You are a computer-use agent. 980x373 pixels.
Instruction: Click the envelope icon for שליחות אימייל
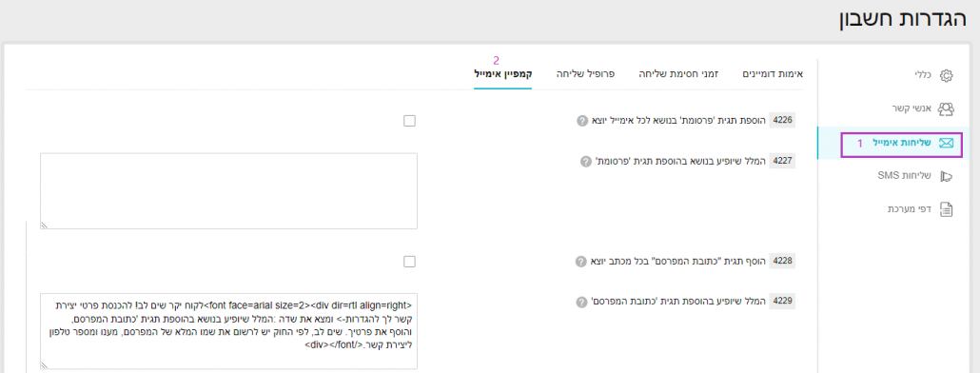click(947, 143)
